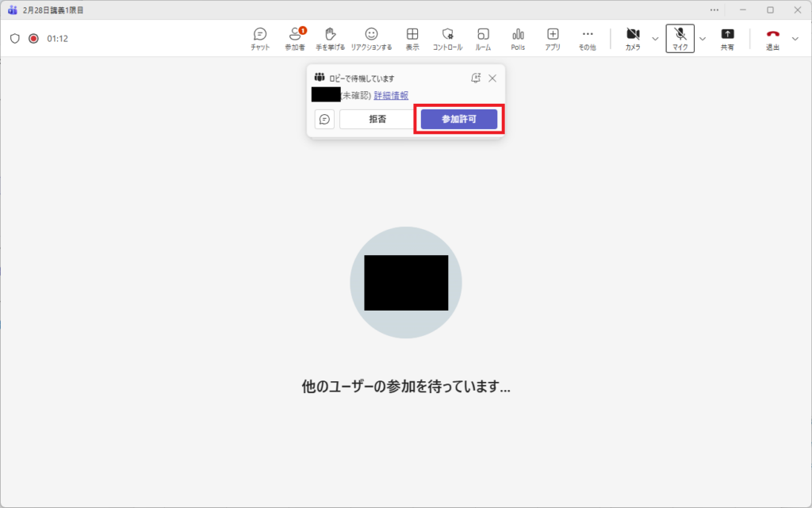Toggle the lobby notification bell icon
812x508 pixels.
475,78
